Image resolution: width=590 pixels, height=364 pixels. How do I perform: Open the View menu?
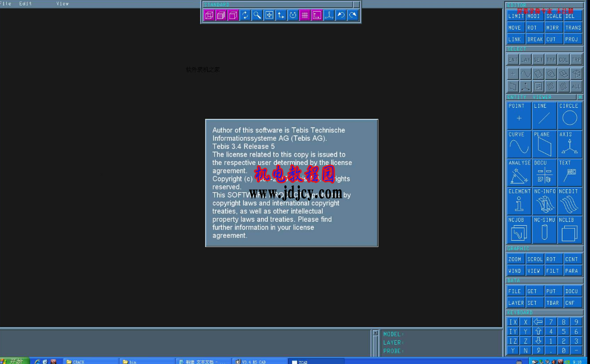[63, 3]
